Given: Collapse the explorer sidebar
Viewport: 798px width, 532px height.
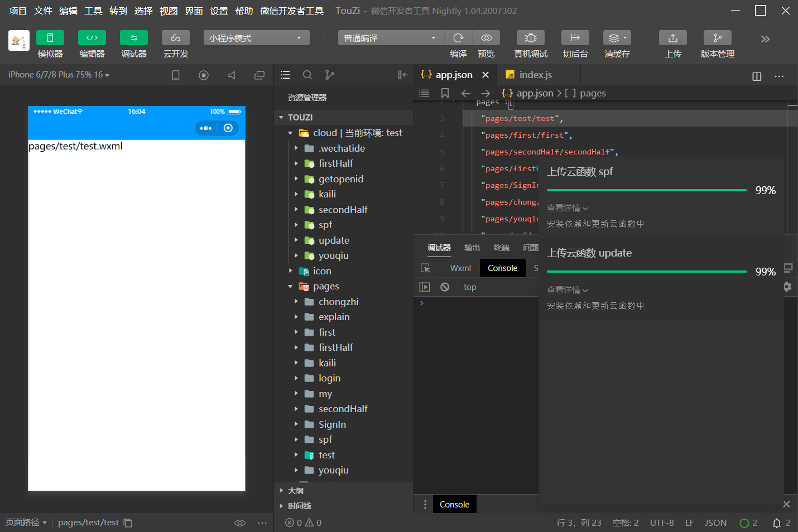Looking at the screenshot, I should pyautogui.click(x=402, y=75).
